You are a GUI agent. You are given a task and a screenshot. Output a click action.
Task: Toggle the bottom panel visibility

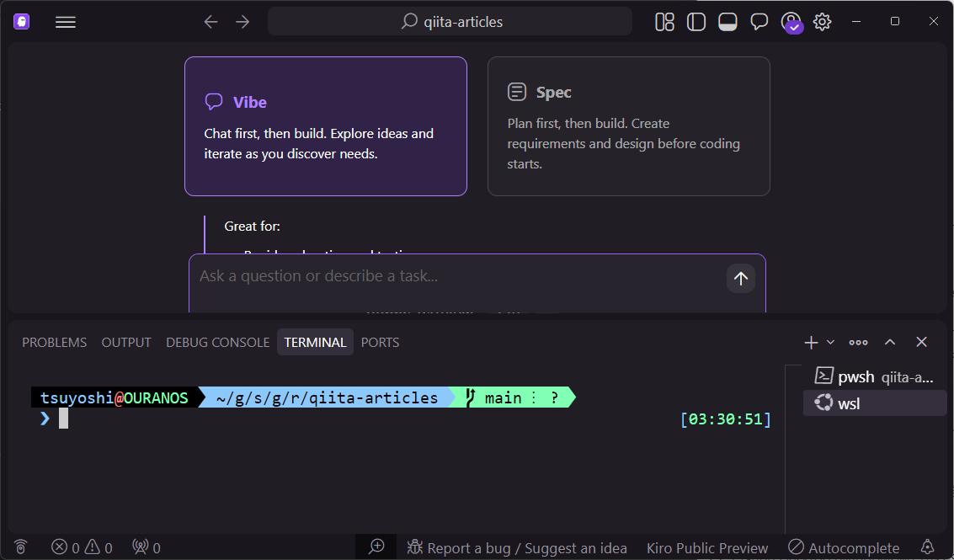click(727, 21)
